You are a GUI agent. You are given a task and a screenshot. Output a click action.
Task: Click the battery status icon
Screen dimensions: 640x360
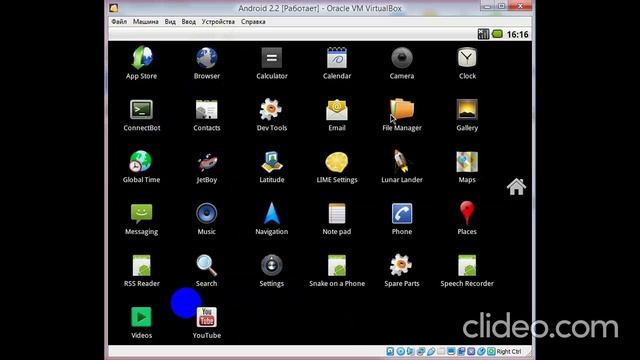[497, 34]
